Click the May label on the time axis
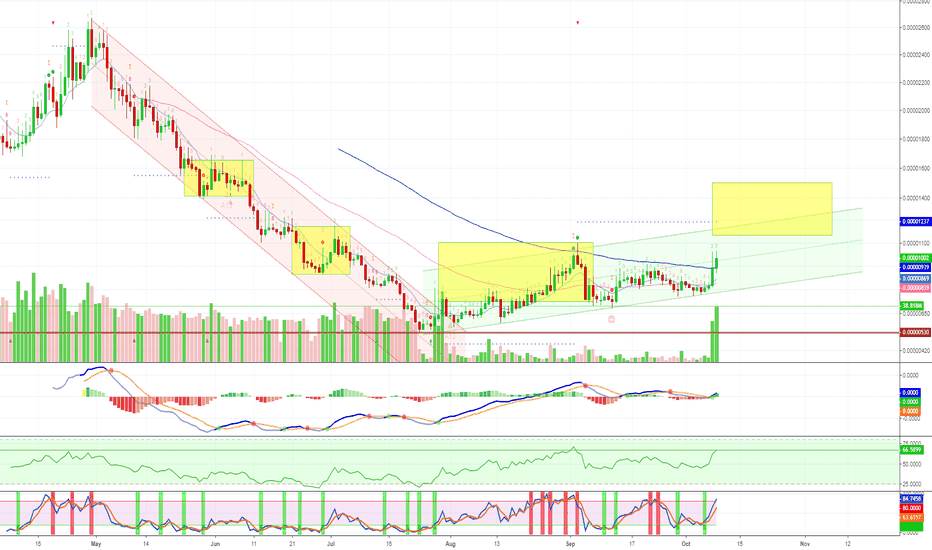 [96, 543]
